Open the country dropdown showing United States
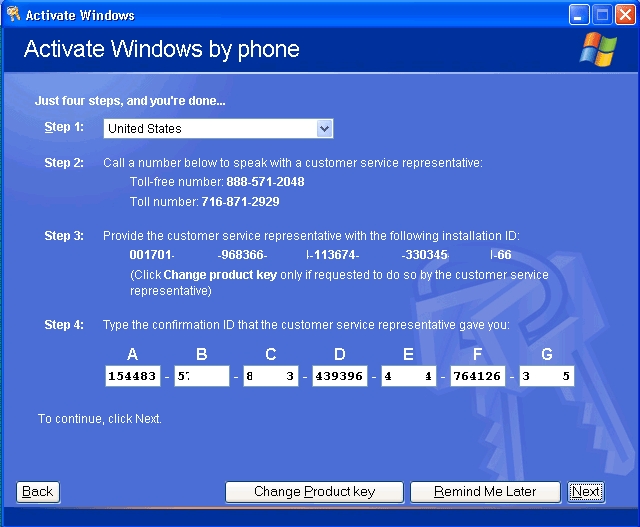 [x=218, y=129]
